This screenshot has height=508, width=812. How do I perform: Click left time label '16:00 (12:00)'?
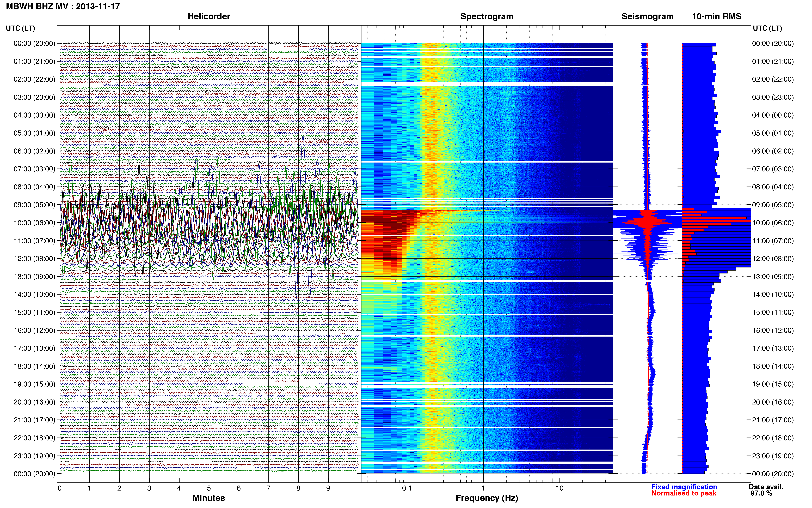pyautogui.click(x=34, y=330)
